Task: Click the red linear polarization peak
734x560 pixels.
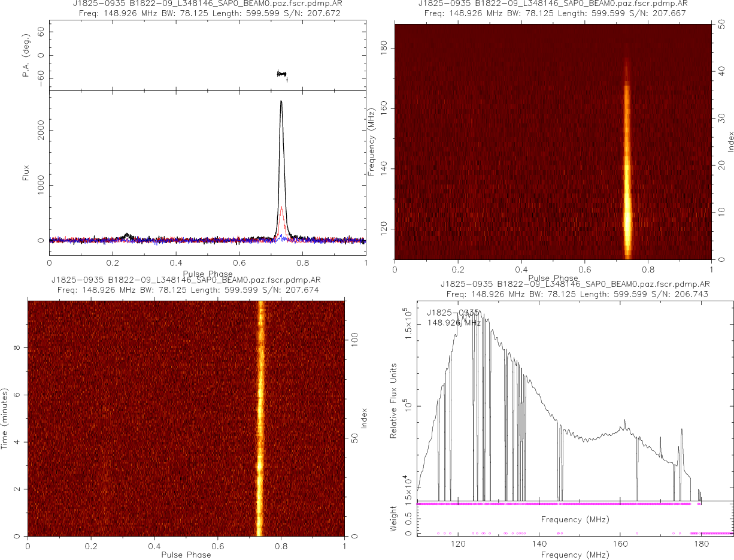Action: click(281, 208)
